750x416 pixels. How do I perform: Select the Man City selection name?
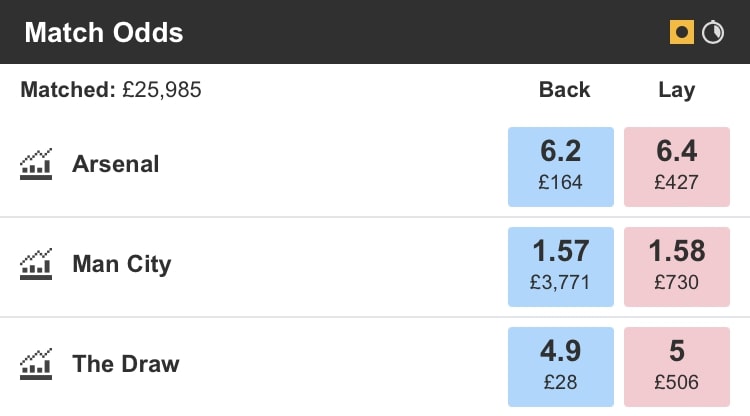121,264
